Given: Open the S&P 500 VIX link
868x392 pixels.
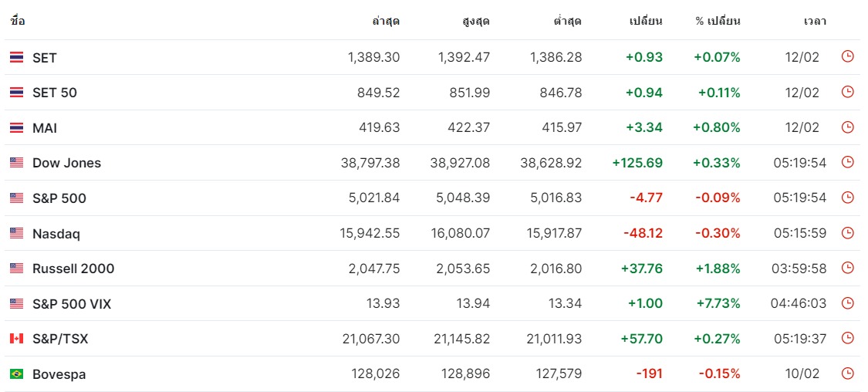Looking at the screenshot, I should pos(71,304).
